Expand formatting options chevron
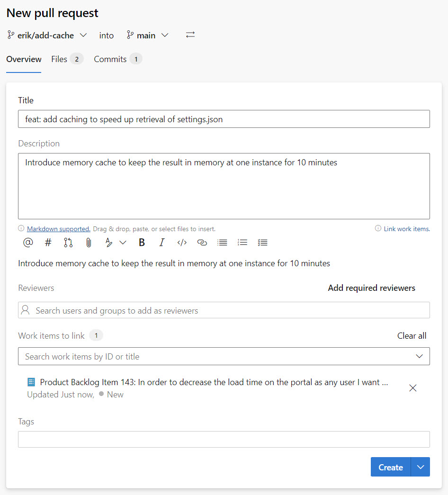The height and width of the screenshot is (495, 448). pyautogui.click(x=123, y=243)
